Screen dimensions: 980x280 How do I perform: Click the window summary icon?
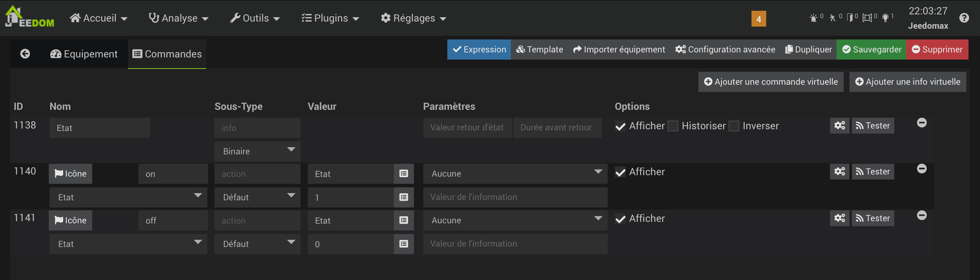tap(867, 18)
